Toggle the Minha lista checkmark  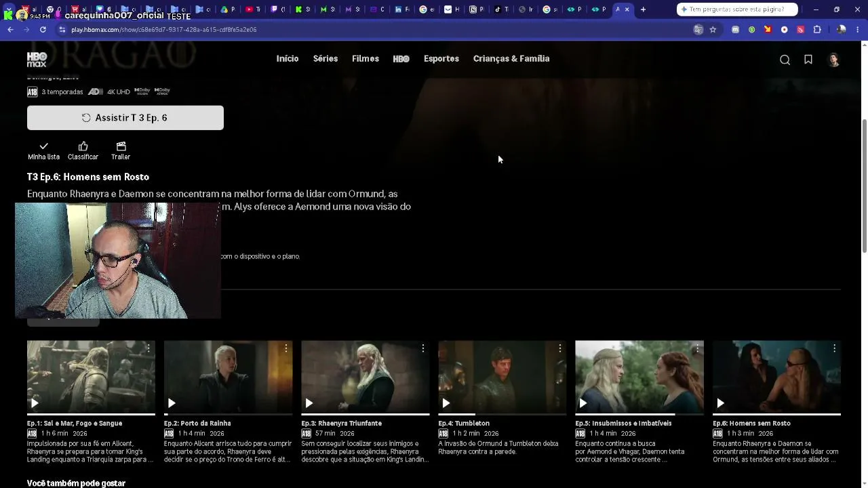click(x=43, y=146)
